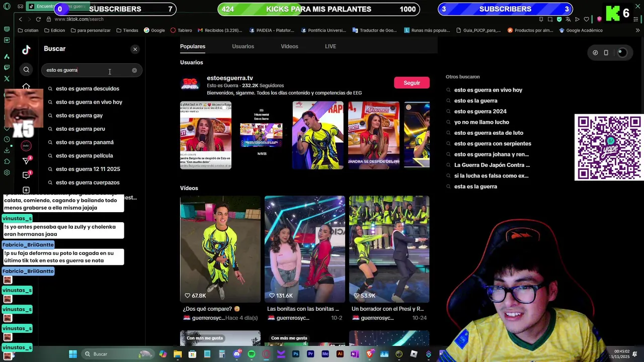The width and height of the screenshot is (644, 362).
Task: Open Discord from the taskbar
Action: pyautogui.click(x=236, y=354)
